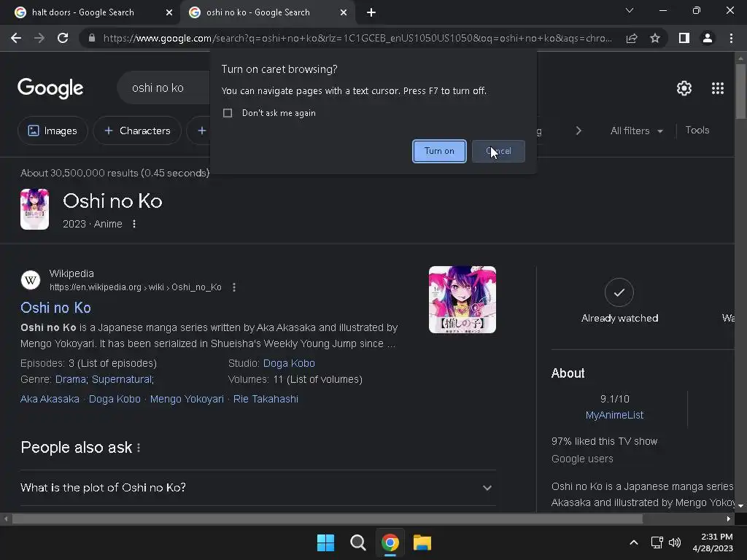Open the Chrome profile menu
The width and height of the screenshot is (747, 560).
(x=708, y=38)
